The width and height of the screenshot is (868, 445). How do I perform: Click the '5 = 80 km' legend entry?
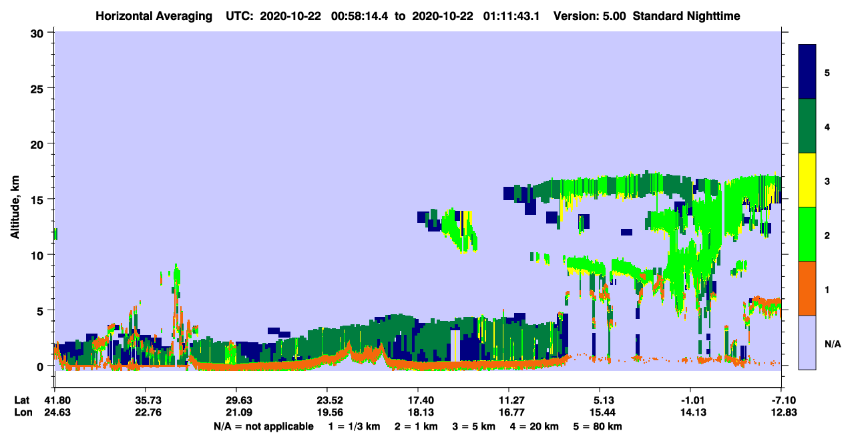click(x=597, y=426)
